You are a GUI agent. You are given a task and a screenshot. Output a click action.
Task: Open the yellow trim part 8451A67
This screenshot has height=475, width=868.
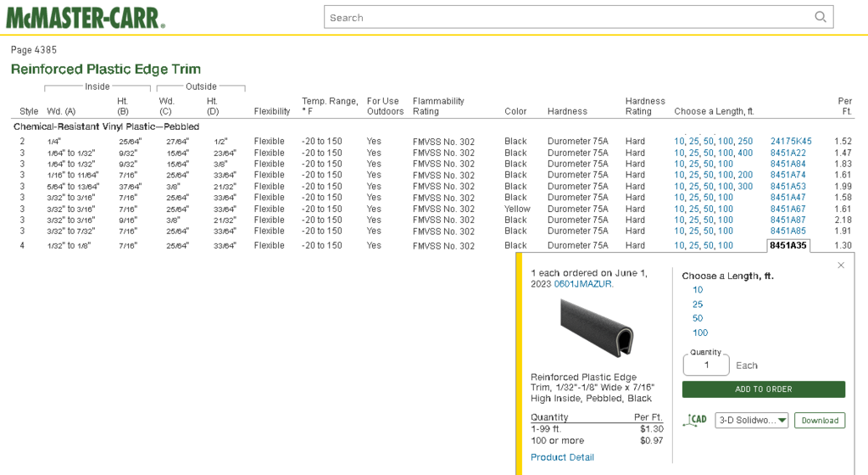pyautogui.click(x=787, y=209)
